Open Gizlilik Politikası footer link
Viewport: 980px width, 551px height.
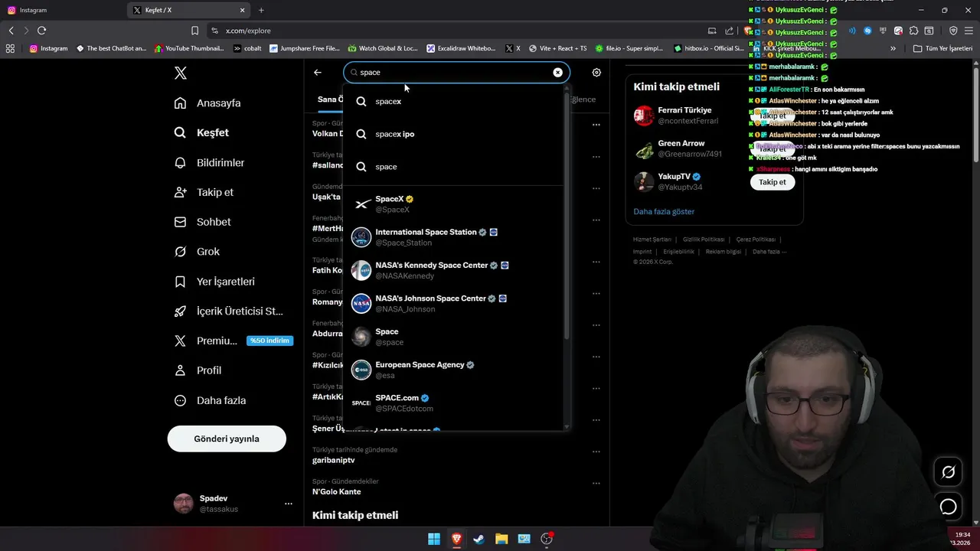point(704,240)
